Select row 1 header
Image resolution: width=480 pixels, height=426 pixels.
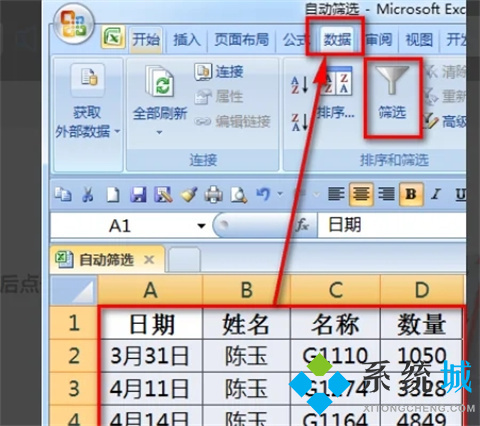click(73, 323)
